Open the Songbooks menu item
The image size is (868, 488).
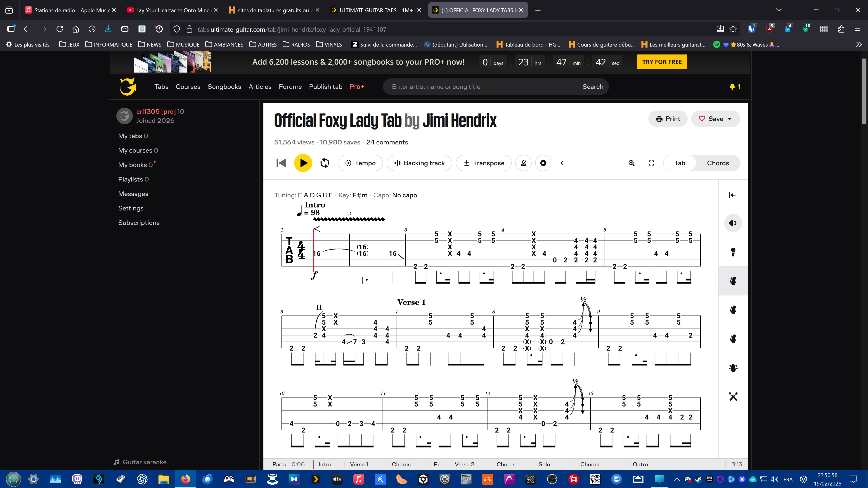pos(224,87)
